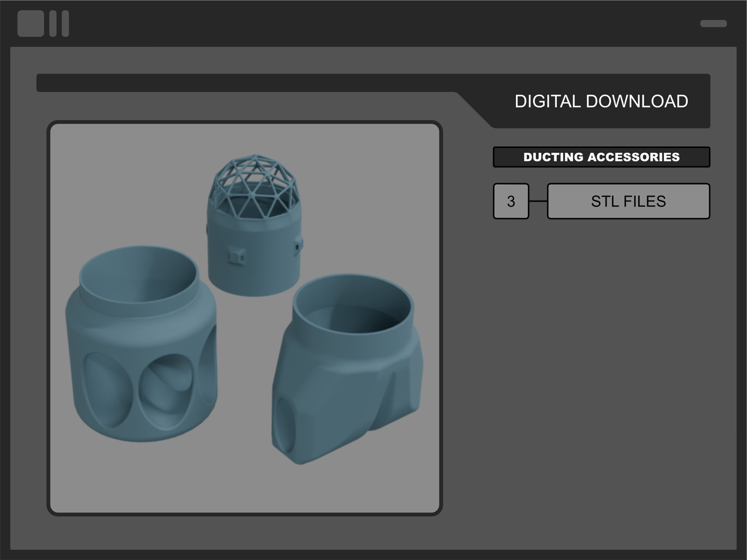Click the square icon in the top bar
The height and width of the screenshot is (560, 747).
point(31,23)
